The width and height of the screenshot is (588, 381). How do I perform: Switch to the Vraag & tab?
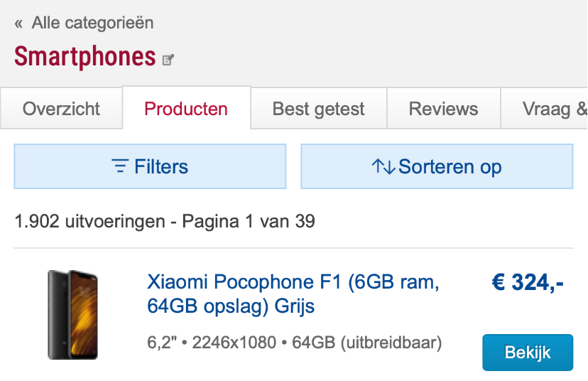click(x=555, y=109)
